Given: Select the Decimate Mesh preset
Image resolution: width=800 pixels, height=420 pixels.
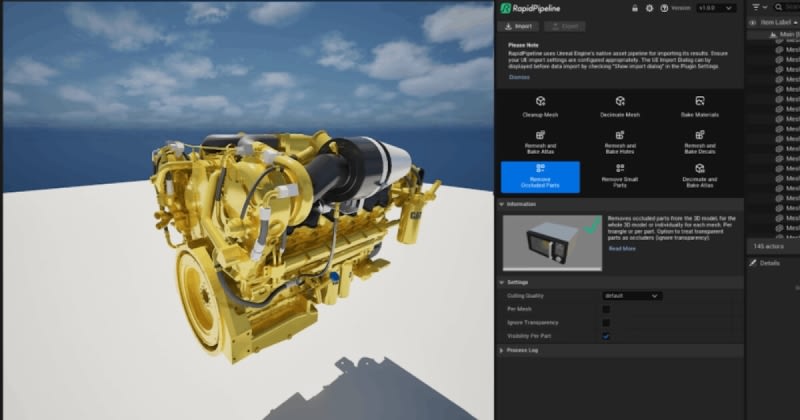Looking at the screenshot, I should click(x=620, y=107).
